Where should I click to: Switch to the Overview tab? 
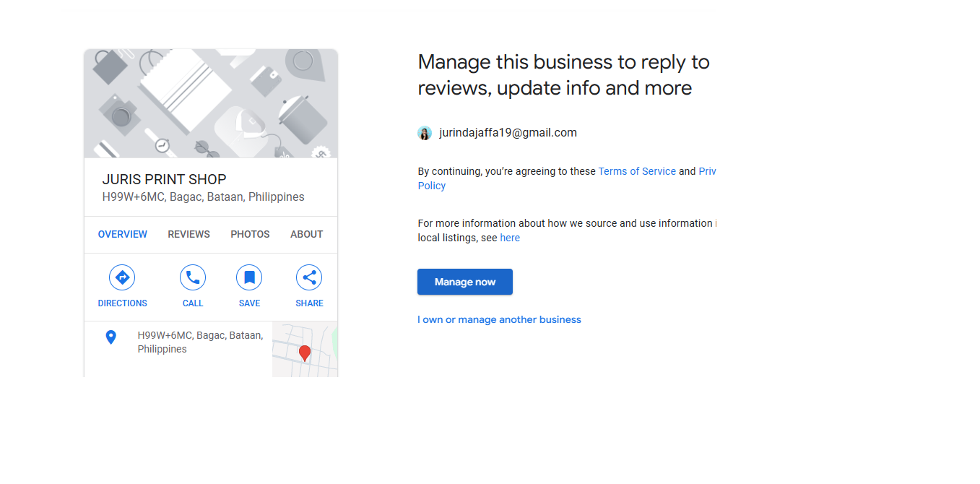point(123,234)
